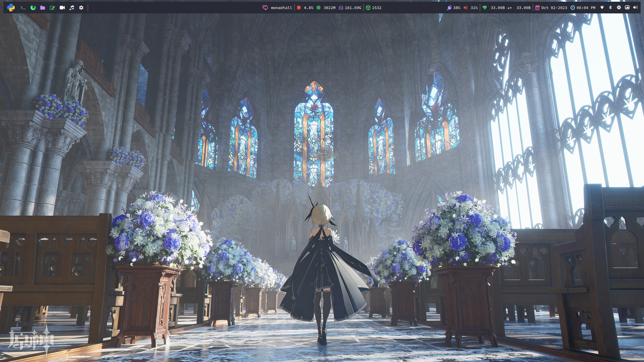Click the green Wi-Fi network speed widget
The height and width of the screenshot is (362, 644).
497,7
